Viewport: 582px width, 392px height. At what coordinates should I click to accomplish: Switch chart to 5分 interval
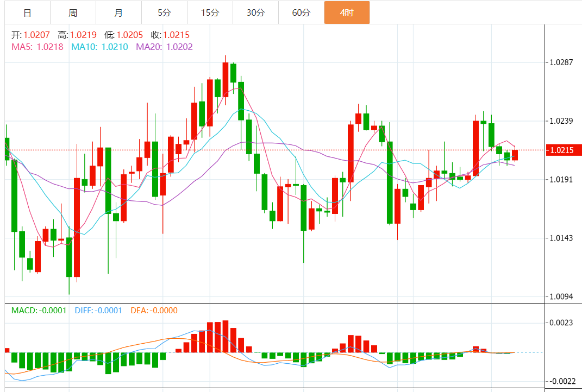[x=164, y=12]
